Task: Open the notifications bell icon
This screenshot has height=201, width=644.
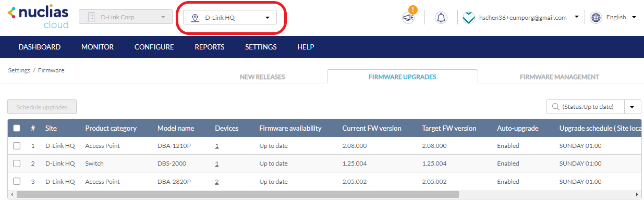Action: pyautogui.click(x=441, y=18)
